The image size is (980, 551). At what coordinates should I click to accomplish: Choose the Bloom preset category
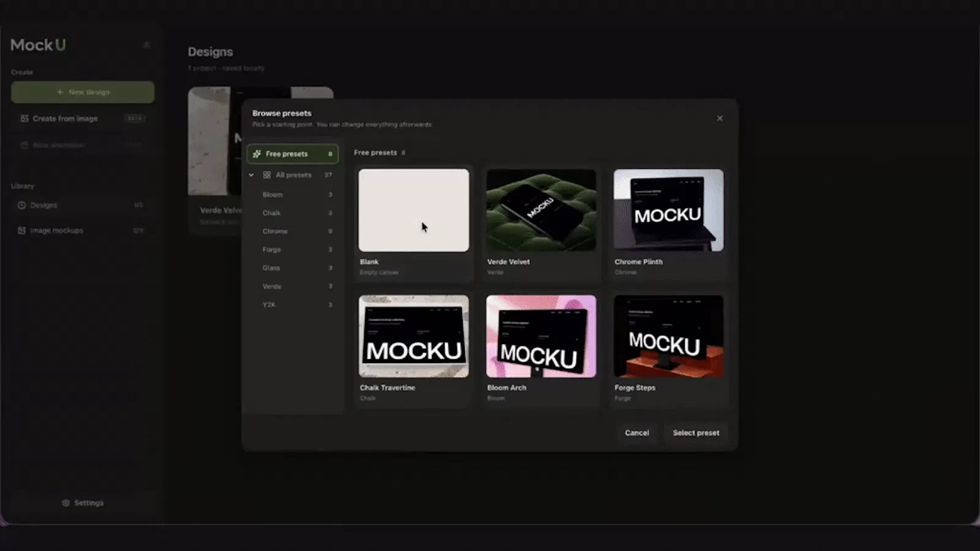(296, 195)
